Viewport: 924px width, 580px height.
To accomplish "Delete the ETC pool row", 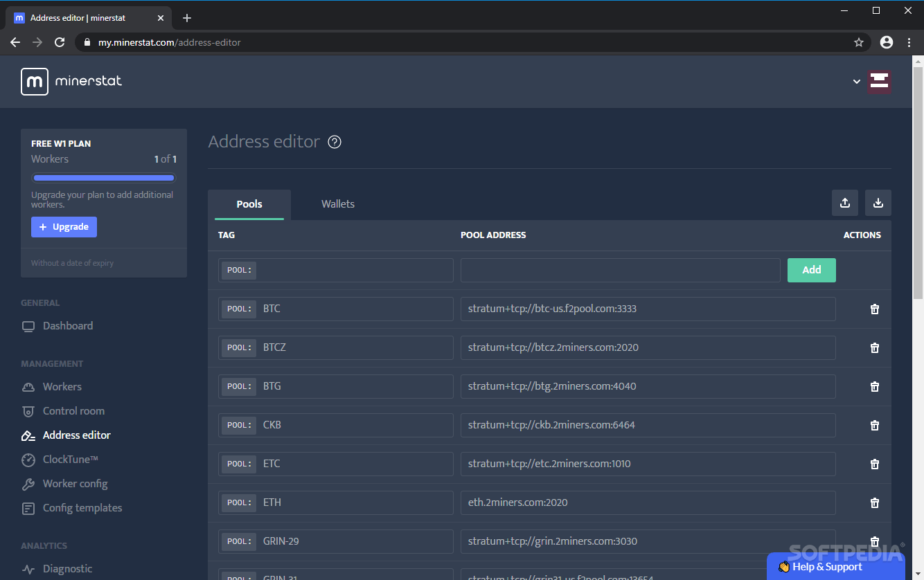I will click(x=875, y=464).
